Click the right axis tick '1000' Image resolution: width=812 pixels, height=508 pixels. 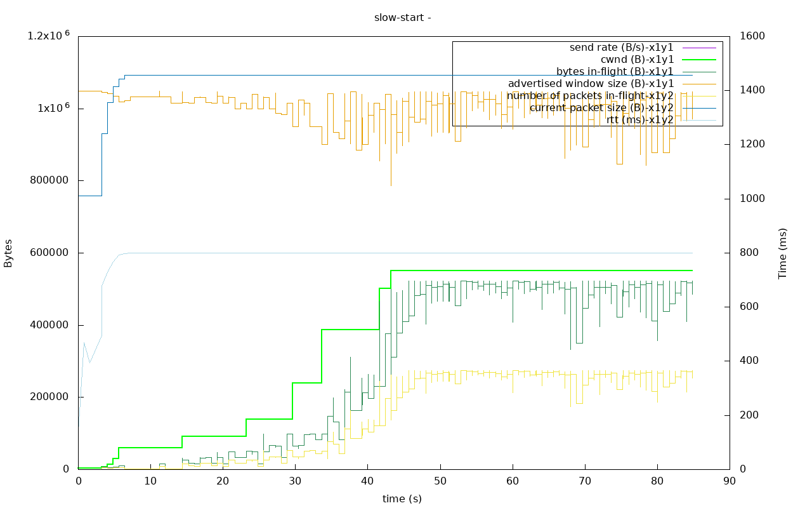752,199
